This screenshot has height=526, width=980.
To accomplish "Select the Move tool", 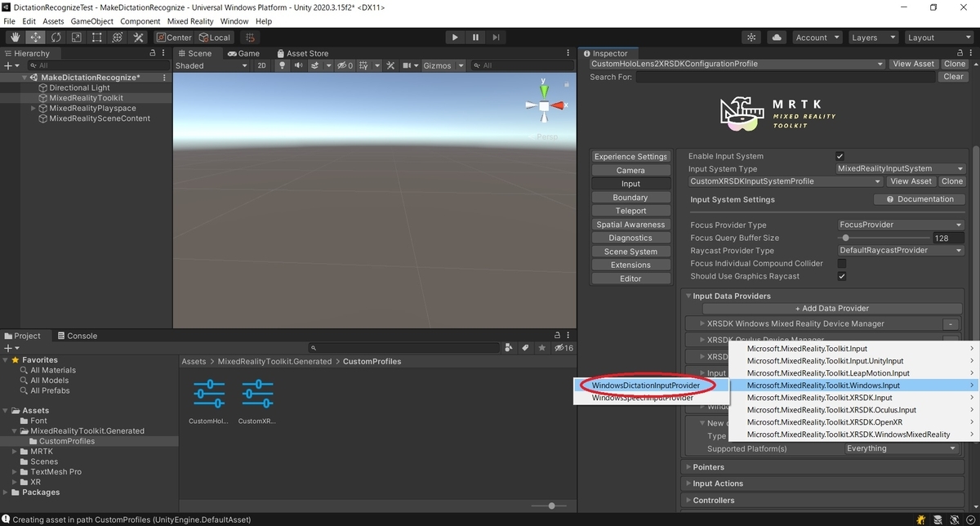I will (x=36, y=38).
